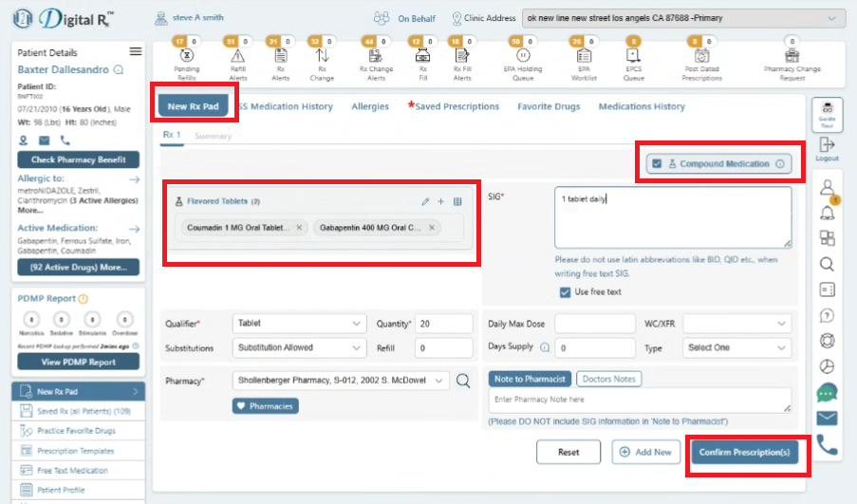Open the Favorite Drugs tab
The width and height of the screenshot is (857, 504).
549,106
